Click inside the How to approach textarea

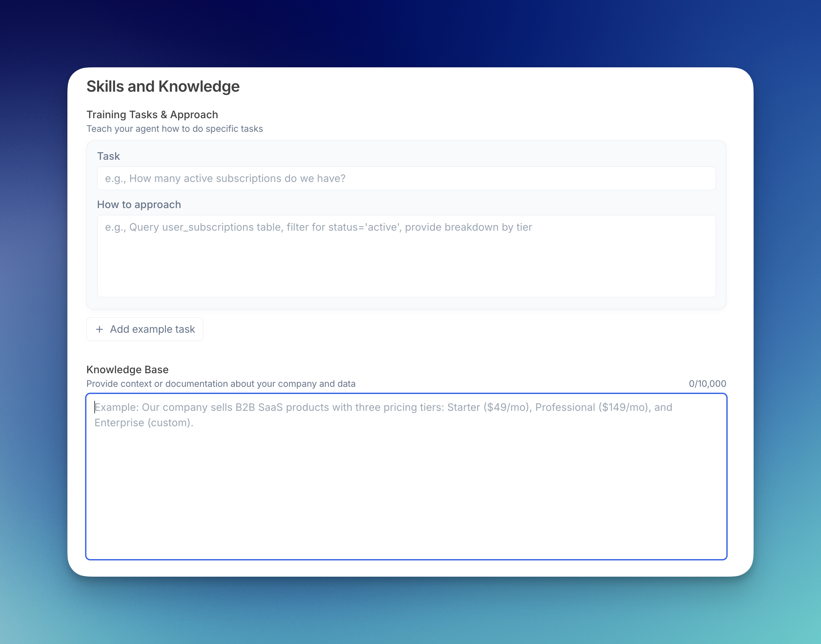406,255
